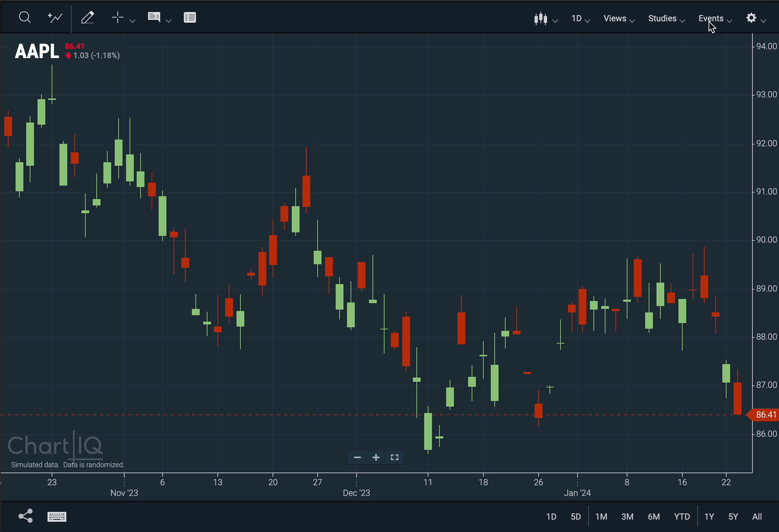Toggle full screen chart icon
This screenshot has width=779, height=532.
[395, 458]
